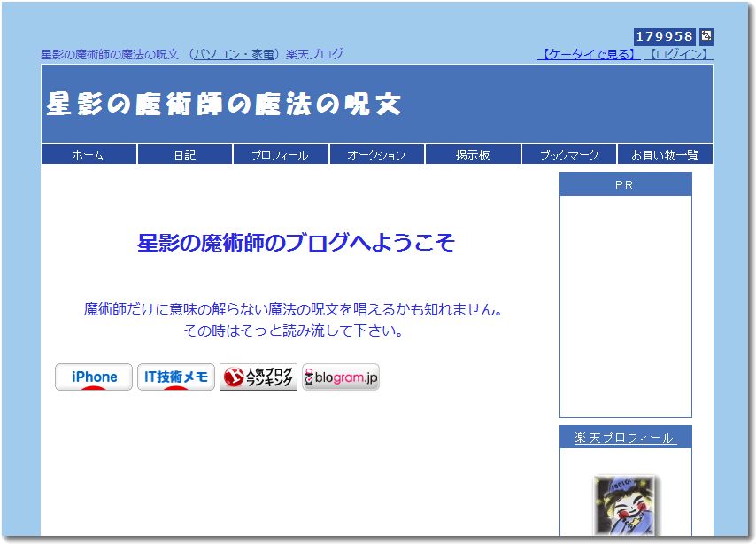
Task: Click the iPhone banner badge
Action: coord(93,377)
